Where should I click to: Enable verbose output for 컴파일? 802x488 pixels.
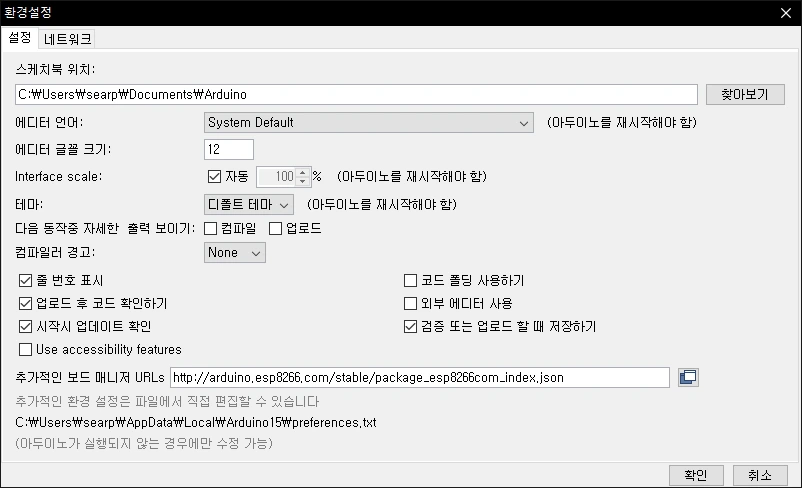tap(210, 229)
